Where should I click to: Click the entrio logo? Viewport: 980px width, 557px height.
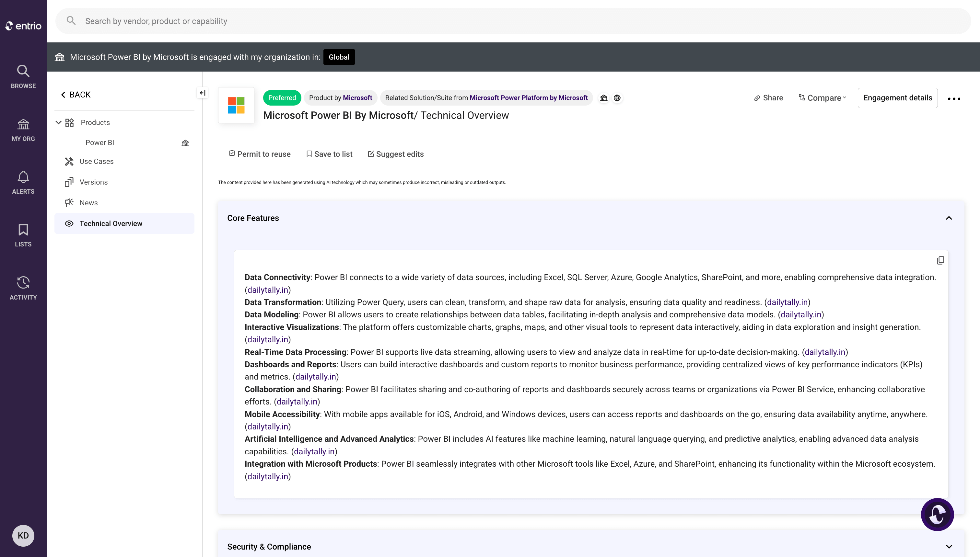click(x=23, y=26)
